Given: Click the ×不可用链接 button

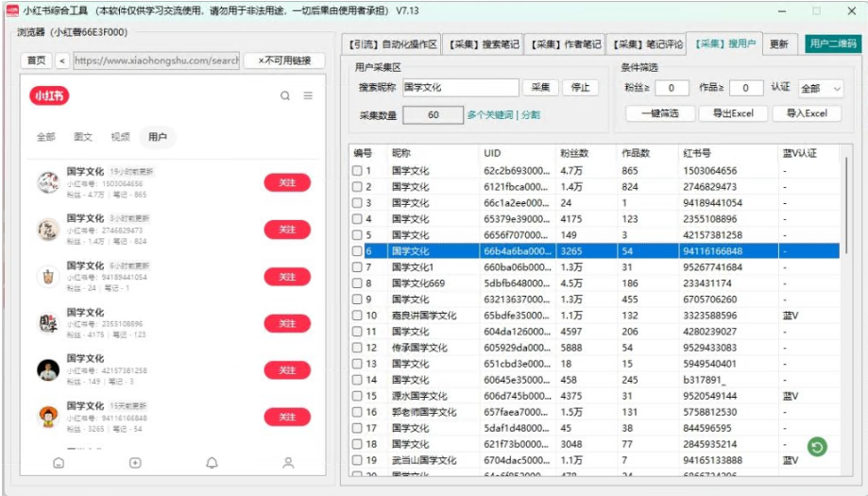Looking at the screenshot, I should (284, 60).
